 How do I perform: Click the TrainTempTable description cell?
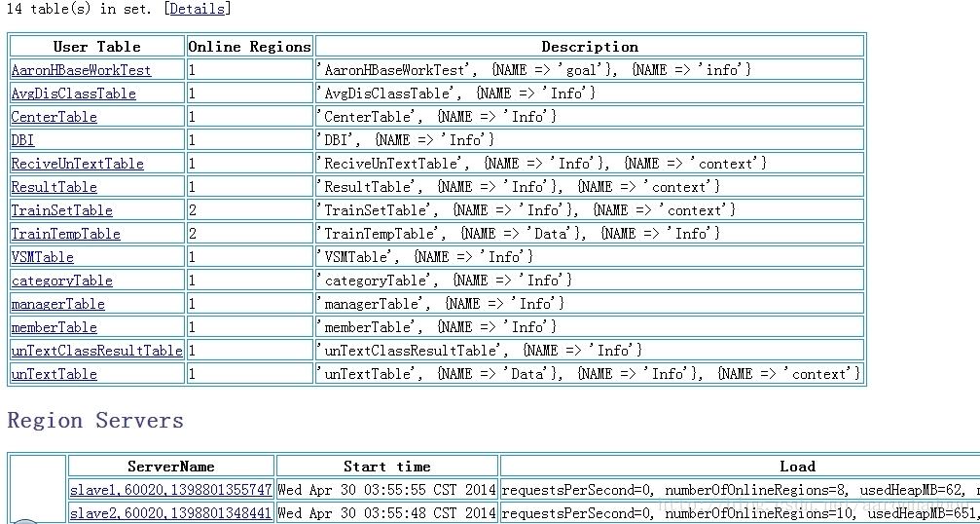tap(590, 234)
